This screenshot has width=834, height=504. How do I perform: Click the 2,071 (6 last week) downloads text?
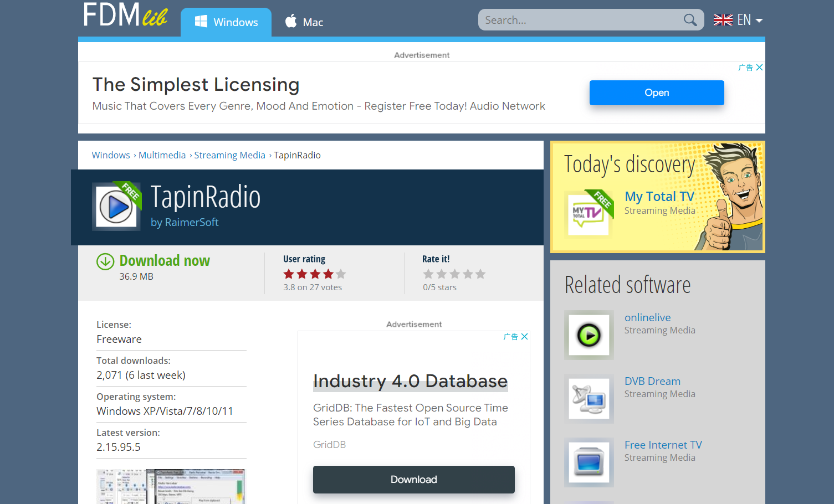click(141, 375)
